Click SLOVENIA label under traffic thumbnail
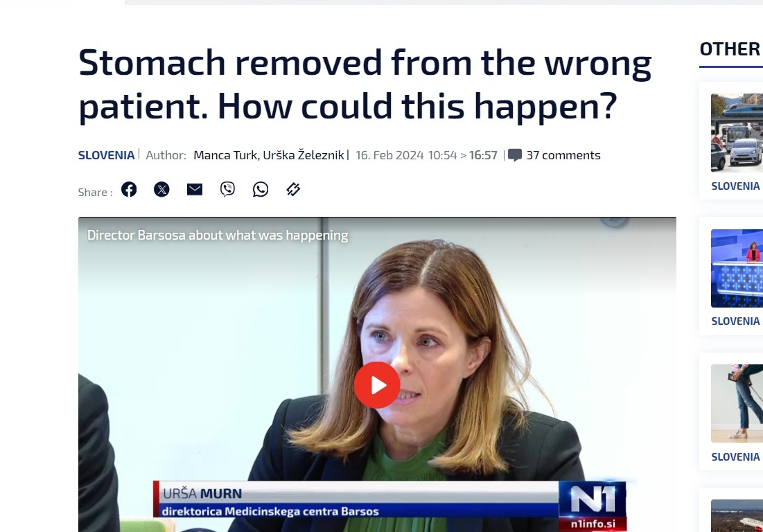The width and height of the screenshot is (763, 532). click(735, 186)
